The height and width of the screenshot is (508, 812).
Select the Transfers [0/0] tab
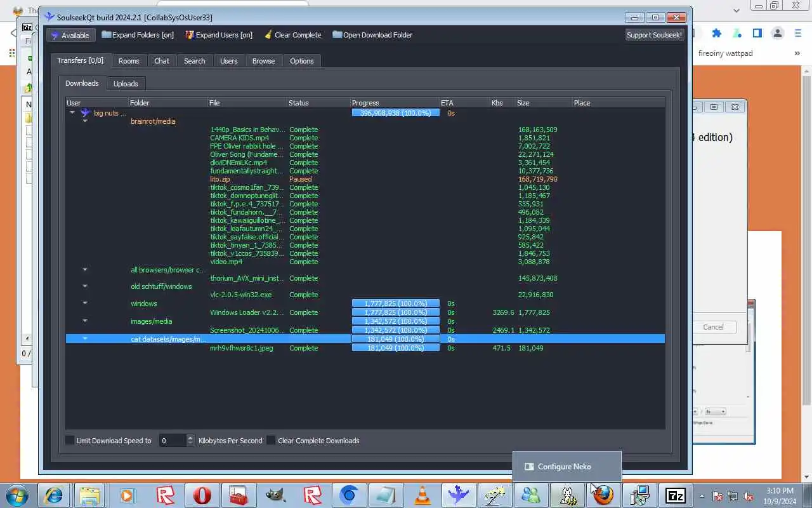tap(80, 60)
